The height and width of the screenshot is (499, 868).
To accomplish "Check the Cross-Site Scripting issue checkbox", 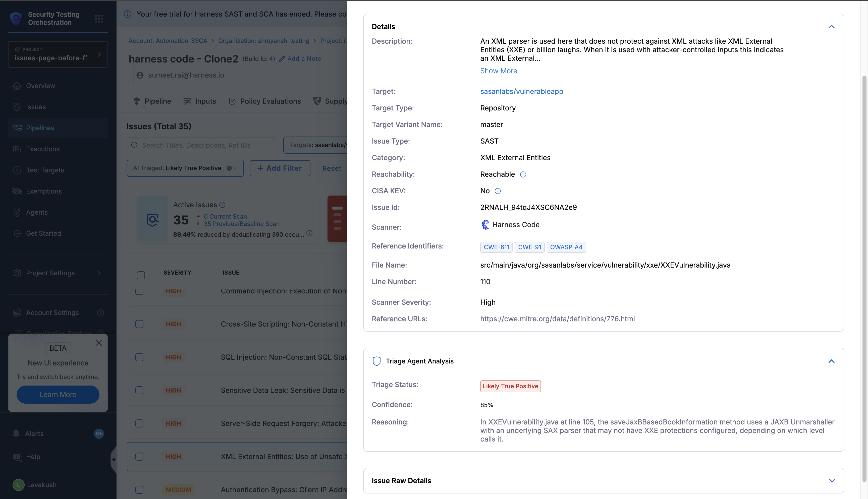I will [140, 324].
